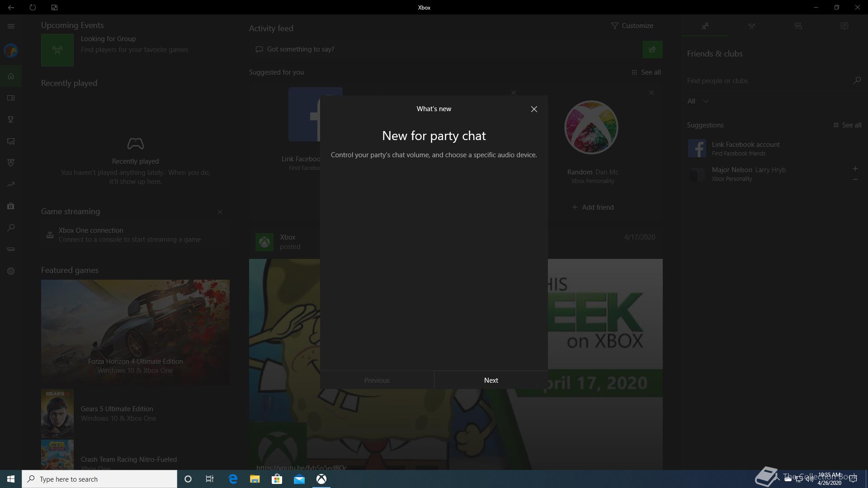This screenshot has width=868, height=488.
Task: Click the refresh icon in the title bar
Action: (33, 7)
